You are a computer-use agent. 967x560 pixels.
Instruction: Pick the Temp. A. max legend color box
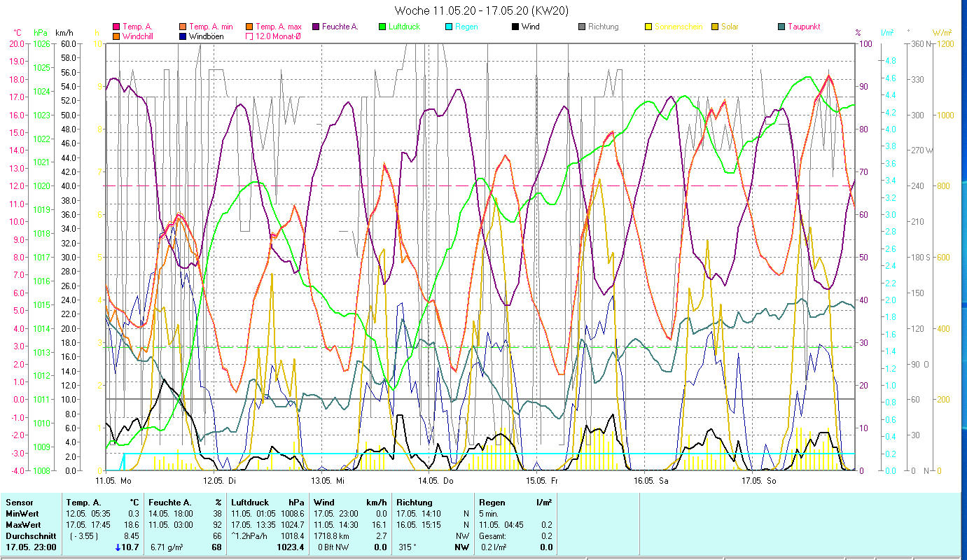click(249, 27)
